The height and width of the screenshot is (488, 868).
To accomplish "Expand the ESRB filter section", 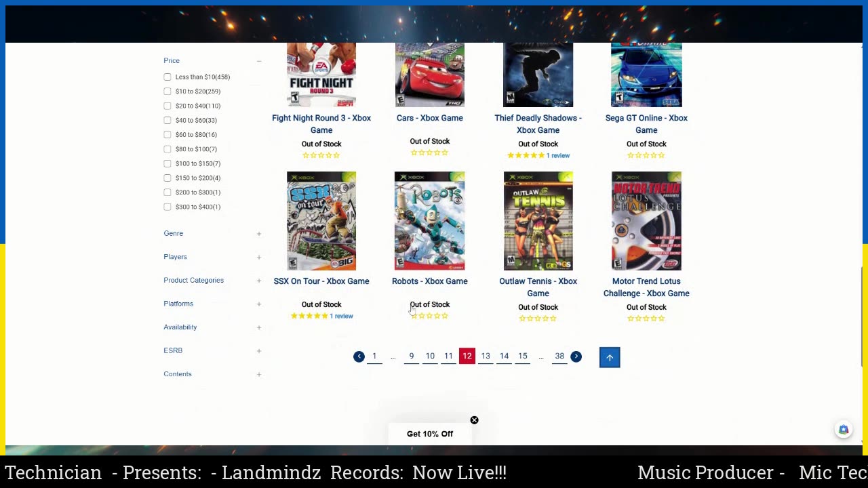I will pos(258,351).
